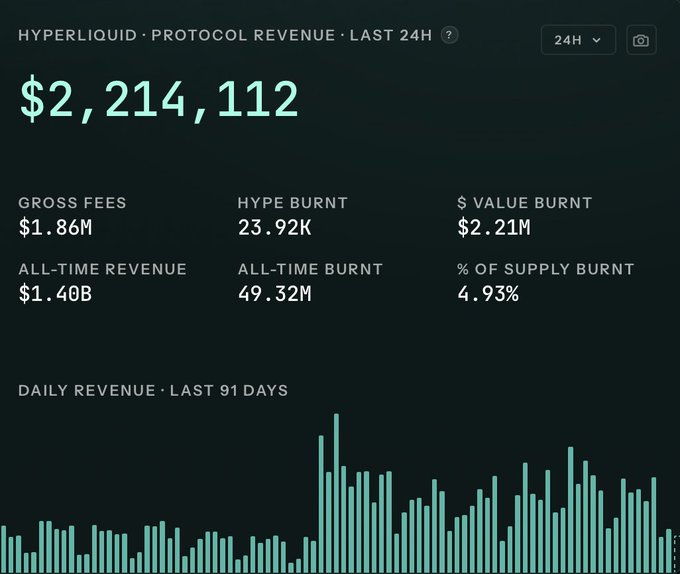Click the camera snapshot icon
Screen dimensions: 680x574
641,40
